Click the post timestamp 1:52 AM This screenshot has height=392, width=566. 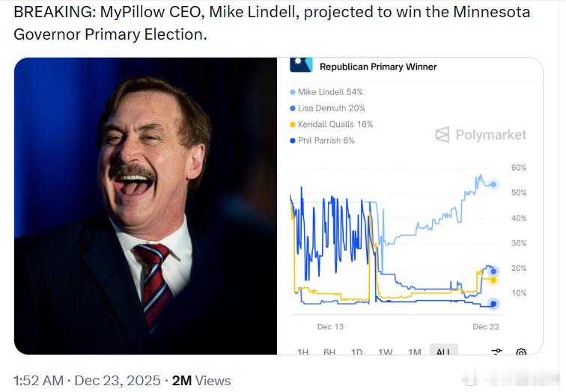pyautogui.click(x=38, y=381)
